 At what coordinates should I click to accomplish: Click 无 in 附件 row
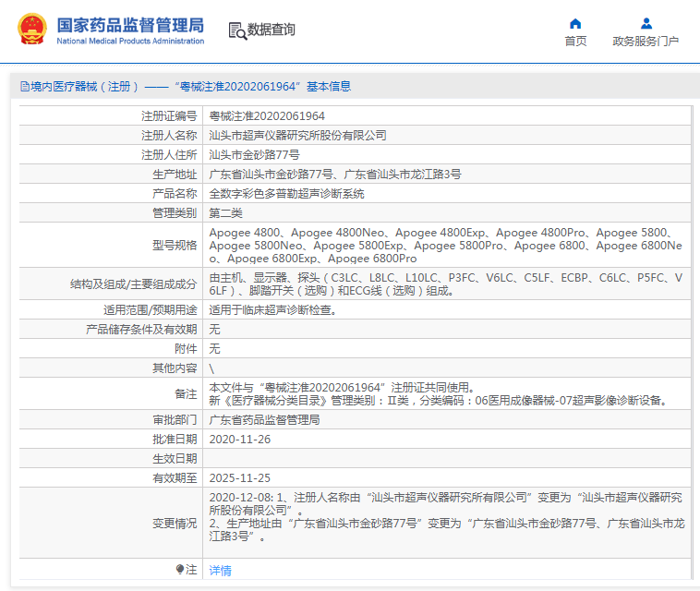(x=215, y=349)
